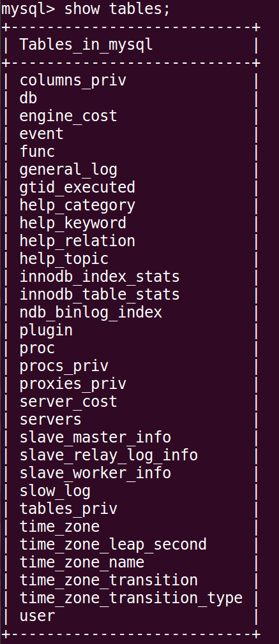Screen dimensions: 279x644
Task: Select the gtid_executed entry
Action: (x=77, y=187)
